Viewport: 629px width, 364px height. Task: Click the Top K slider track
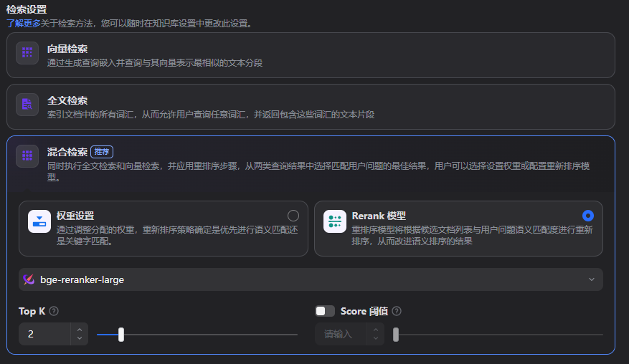(197, 335)
